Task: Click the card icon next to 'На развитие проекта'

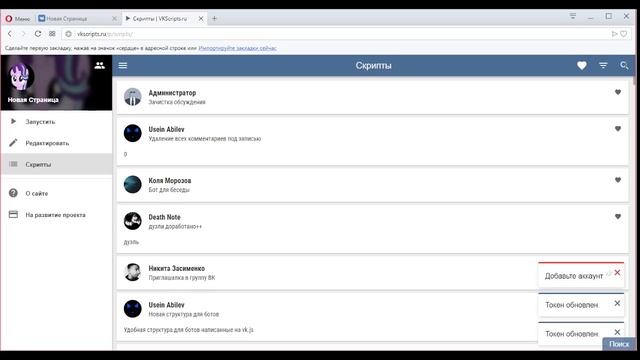Action: coord(13,214)
